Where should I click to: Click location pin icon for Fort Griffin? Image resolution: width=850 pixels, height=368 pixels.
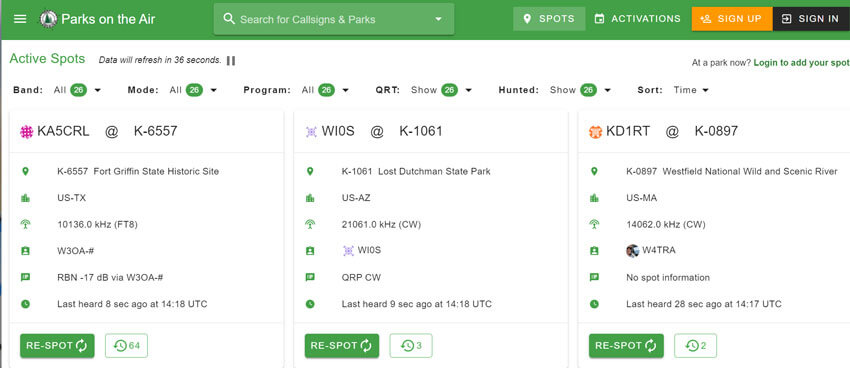pos(25,171)
